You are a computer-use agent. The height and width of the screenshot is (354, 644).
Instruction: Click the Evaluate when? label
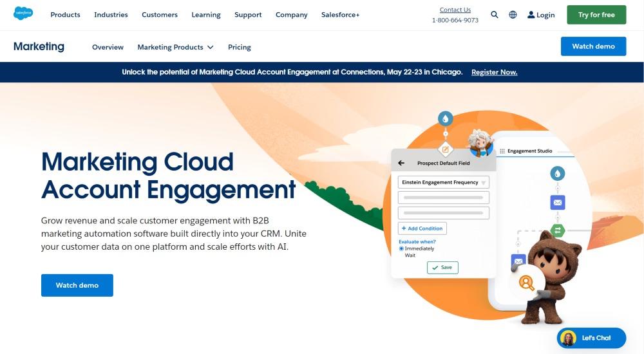417,242
